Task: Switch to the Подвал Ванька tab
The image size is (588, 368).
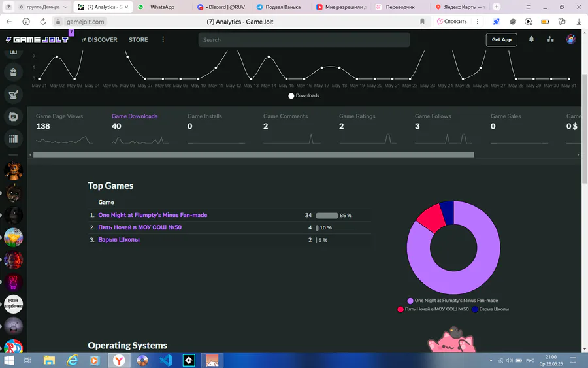Action: click(281, 7)
